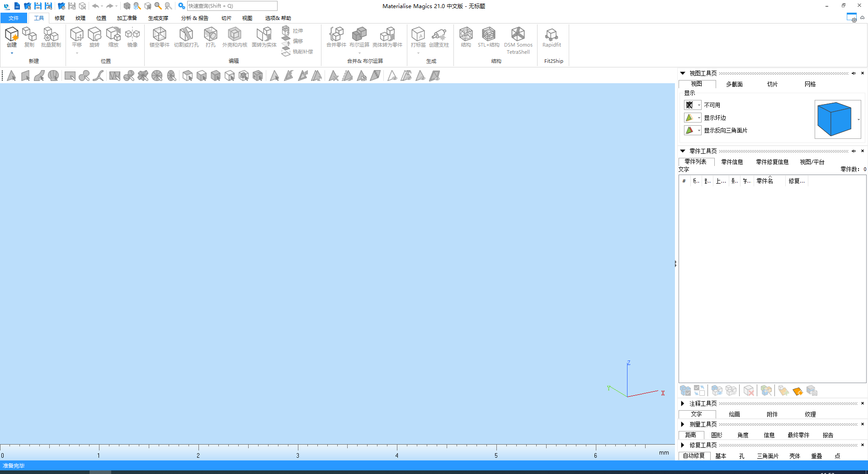Screen dimensions: 868x474
Task: Toggle the 不可用 display mode button
Action: pos(689,105)
